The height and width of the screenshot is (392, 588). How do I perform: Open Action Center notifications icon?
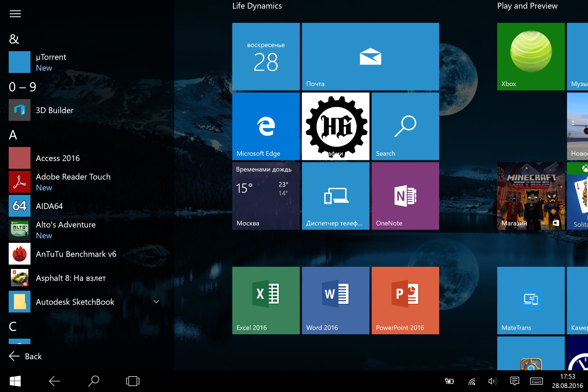pyautogui.click(x=515, y=381)
